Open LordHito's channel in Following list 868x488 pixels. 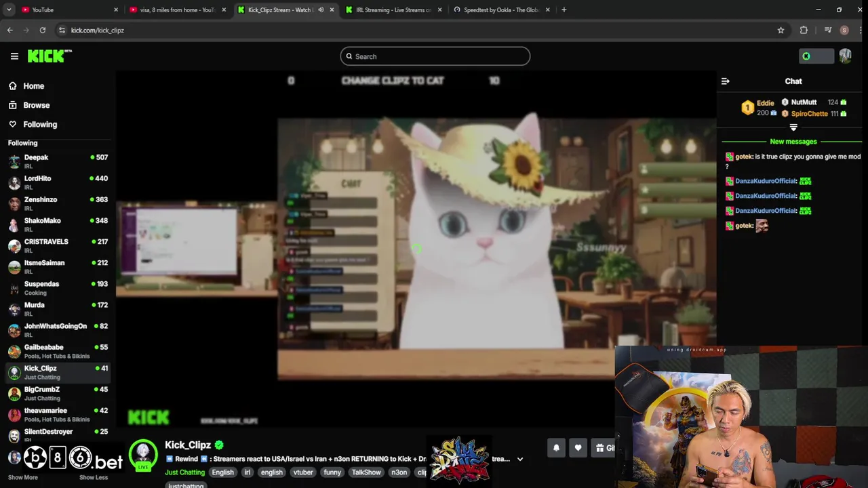(x=58, y=182)
